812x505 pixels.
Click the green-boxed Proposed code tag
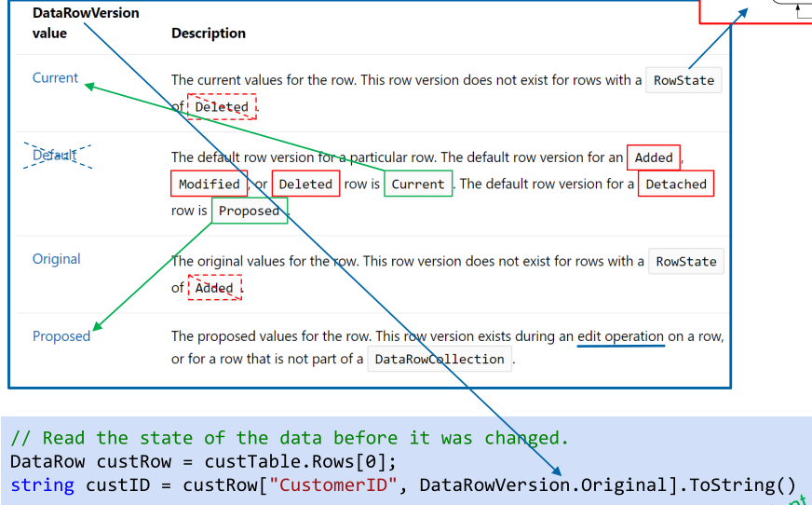coord(249,211)
